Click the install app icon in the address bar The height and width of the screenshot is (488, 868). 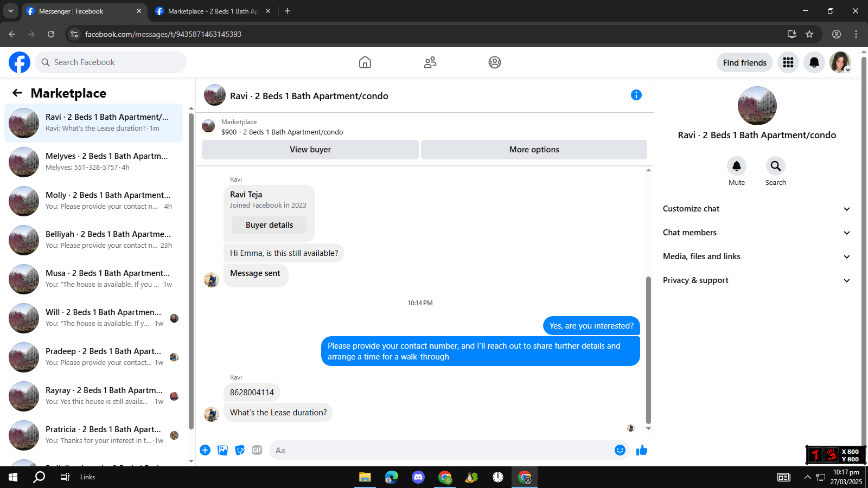pyautogui.click(x=792, y=34)
